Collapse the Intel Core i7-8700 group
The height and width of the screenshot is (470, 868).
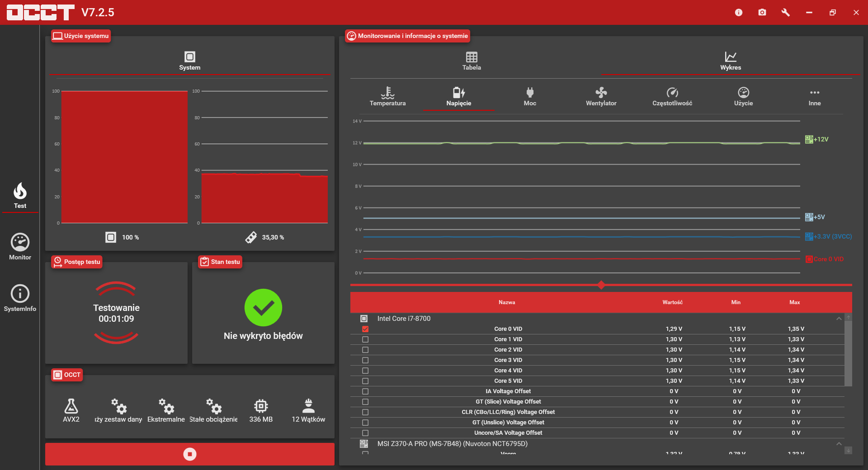[x=839, y=319]
